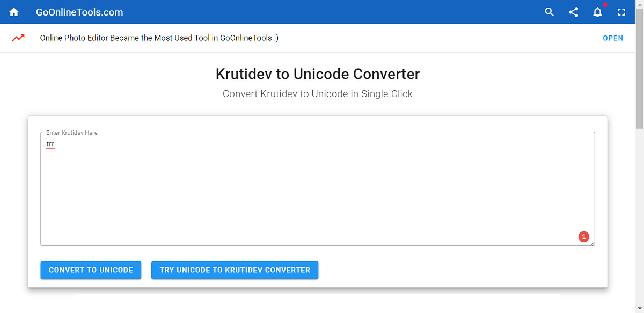Click the share icon in the toolbar
Screen dimensions: 644x313
coord(573,11)
